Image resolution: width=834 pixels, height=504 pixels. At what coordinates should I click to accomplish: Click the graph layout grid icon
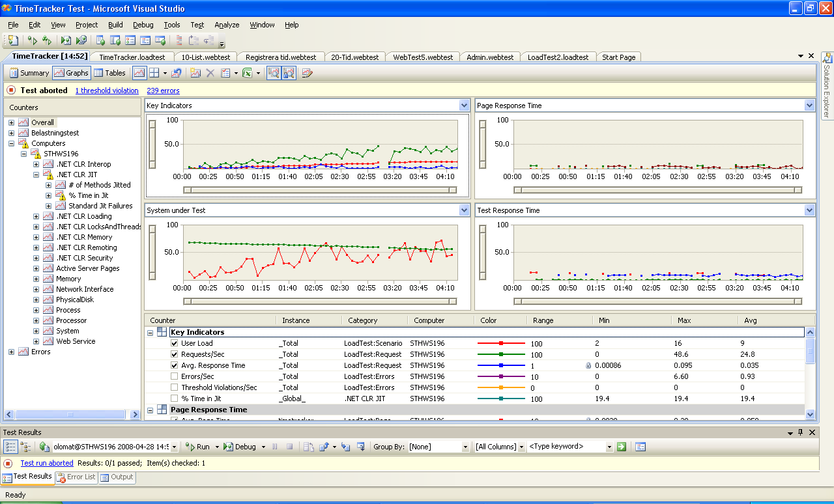coord(154,73)
